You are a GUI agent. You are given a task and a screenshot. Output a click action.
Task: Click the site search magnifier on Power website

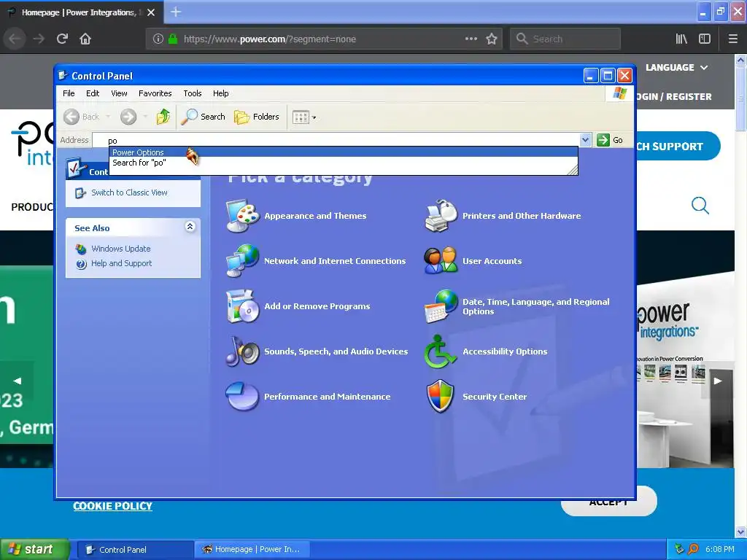click(x=700, y=206)
